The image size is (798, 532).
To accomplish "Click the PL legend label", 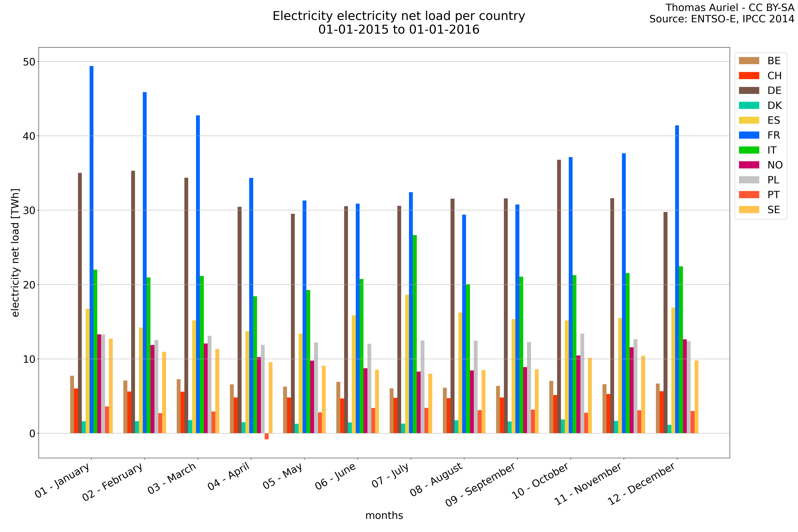I will [773, 180].
